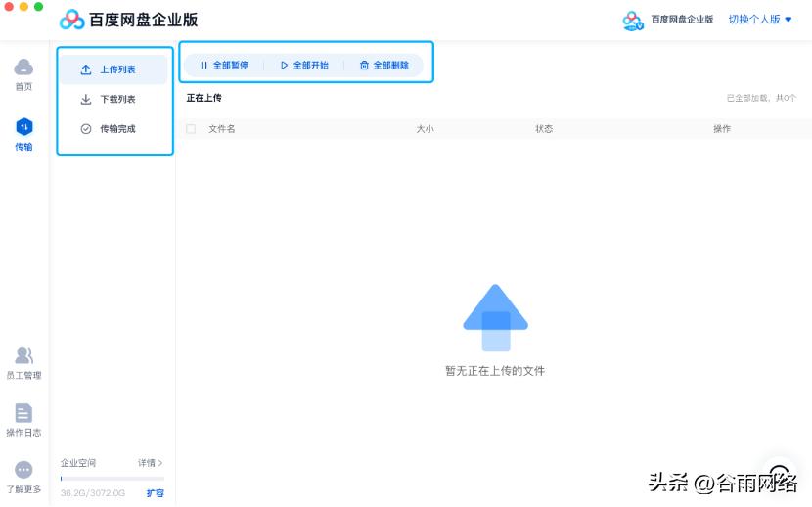
Task: Click the customer service headset icon
Action: point(780,474)
